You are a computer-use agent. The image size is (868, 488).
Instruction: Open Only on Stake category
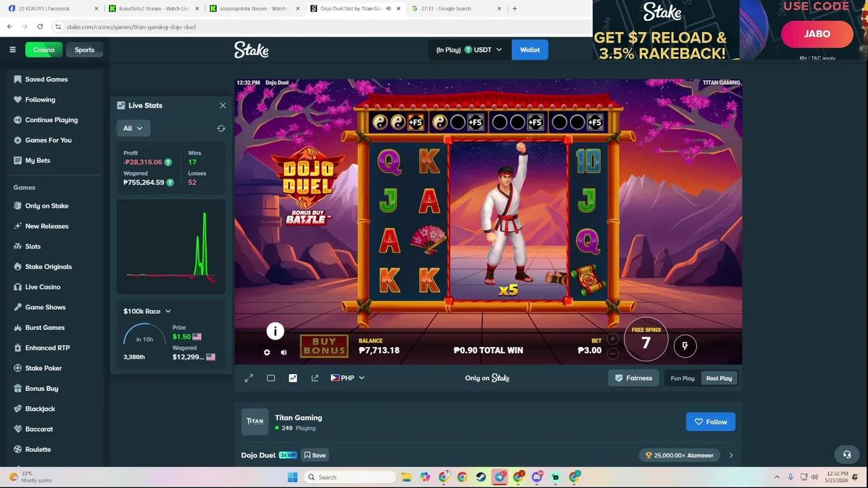coord(47,206)
